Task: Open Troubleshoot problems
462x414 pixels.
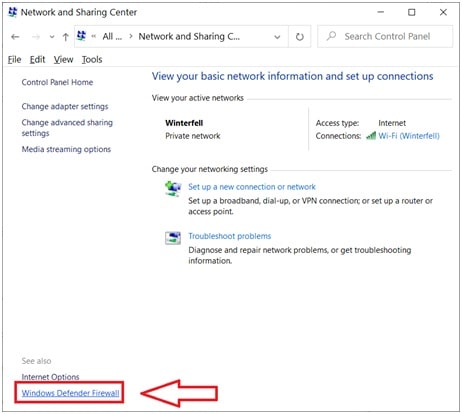Action: pos(230,236)
